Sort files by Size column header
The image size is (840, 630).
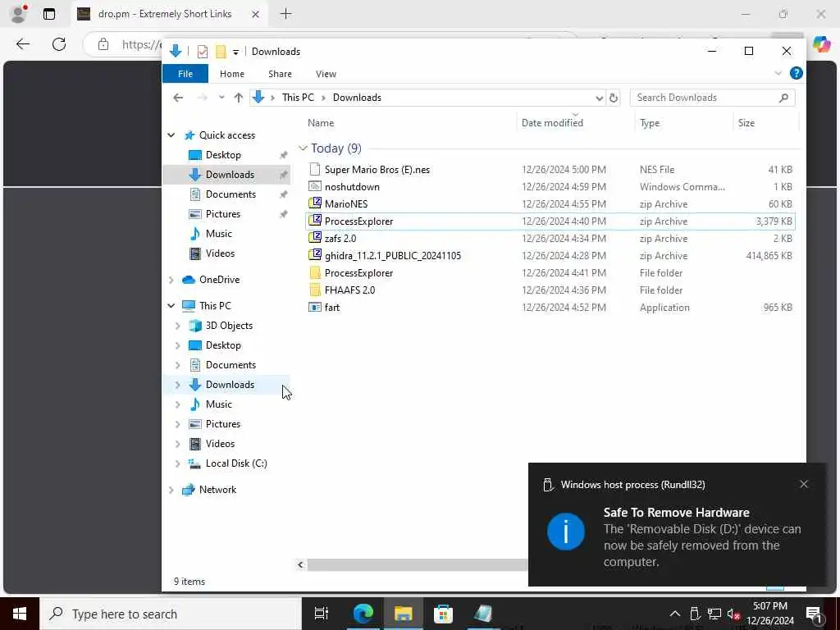746,123
